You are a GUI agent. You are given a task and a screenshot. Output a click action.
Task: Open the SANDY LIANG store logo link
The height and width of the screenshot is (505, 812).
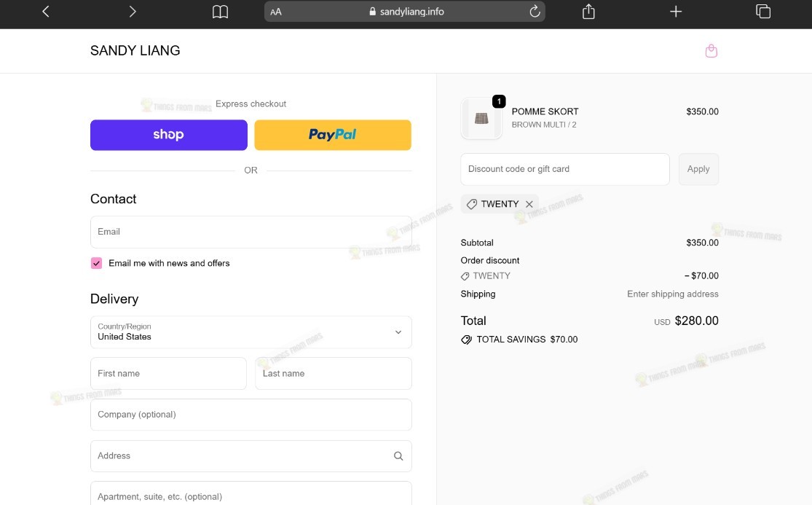(x=135, y=50)
